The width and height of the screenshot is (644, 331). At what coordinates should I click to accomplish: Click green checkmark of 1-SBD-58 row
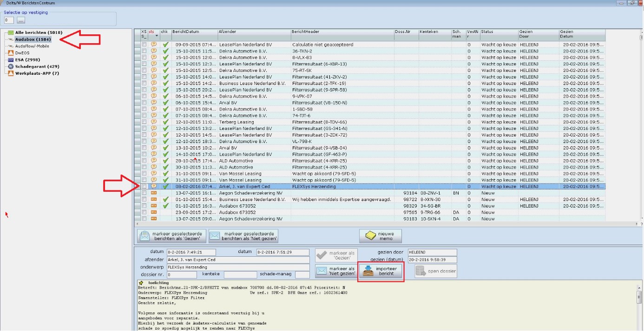(165, 109)
